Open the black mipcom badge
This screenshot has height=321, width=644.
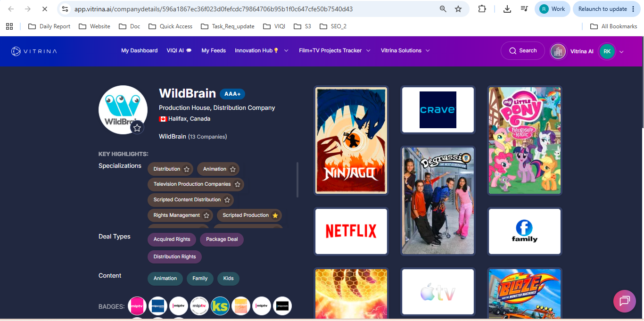point(282,306)
